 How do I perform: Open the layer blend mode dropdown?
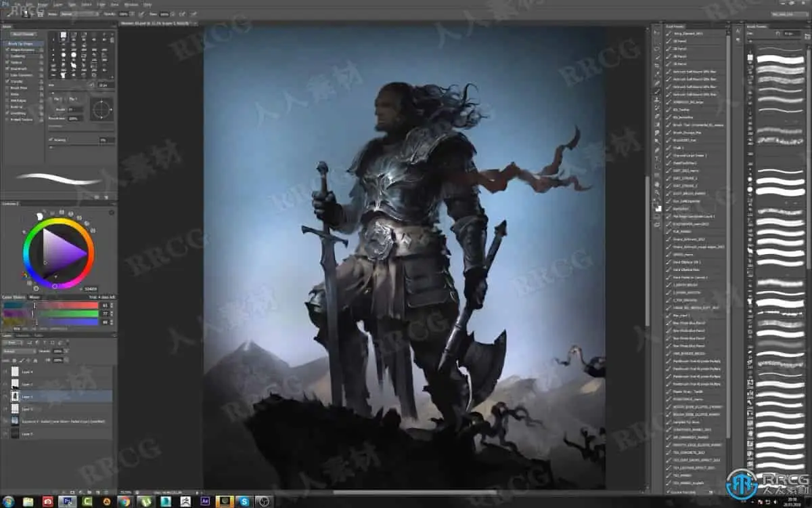click(19, 351)
